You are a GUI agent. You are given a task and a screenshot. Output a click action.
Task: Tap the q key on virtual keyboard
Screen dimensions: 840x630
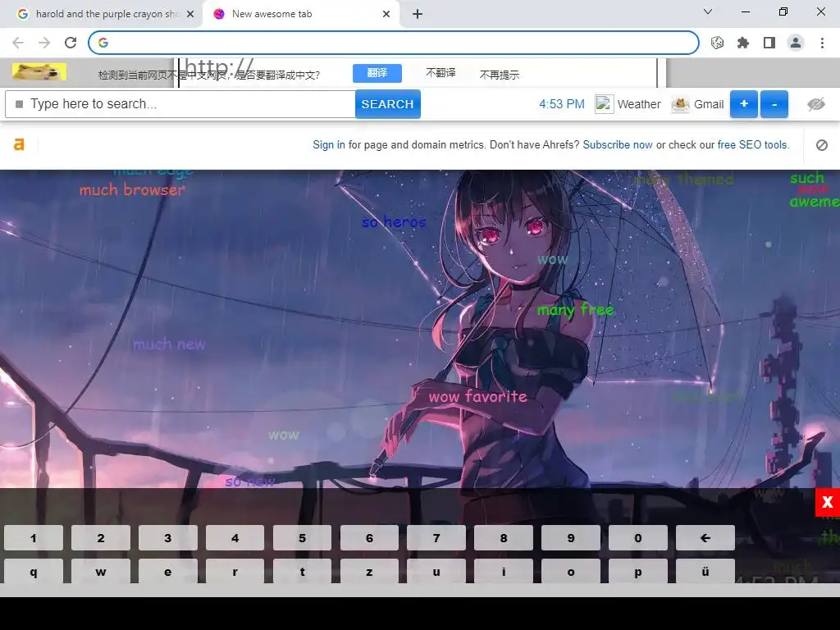[x=34, y=571]
